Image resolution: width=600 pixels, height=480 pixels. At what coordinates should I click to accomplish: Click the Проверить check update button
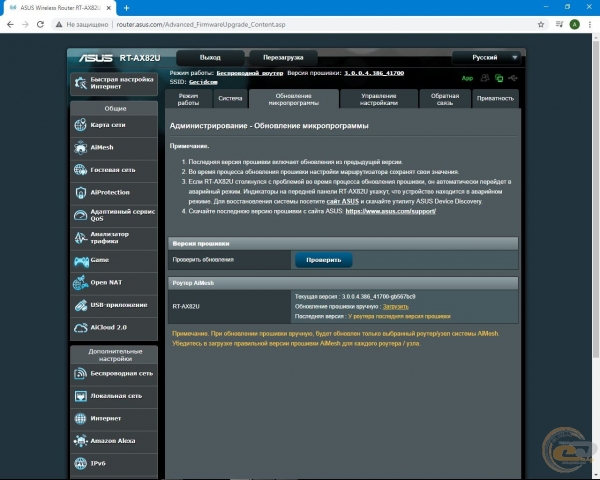(x=324, y=260)
